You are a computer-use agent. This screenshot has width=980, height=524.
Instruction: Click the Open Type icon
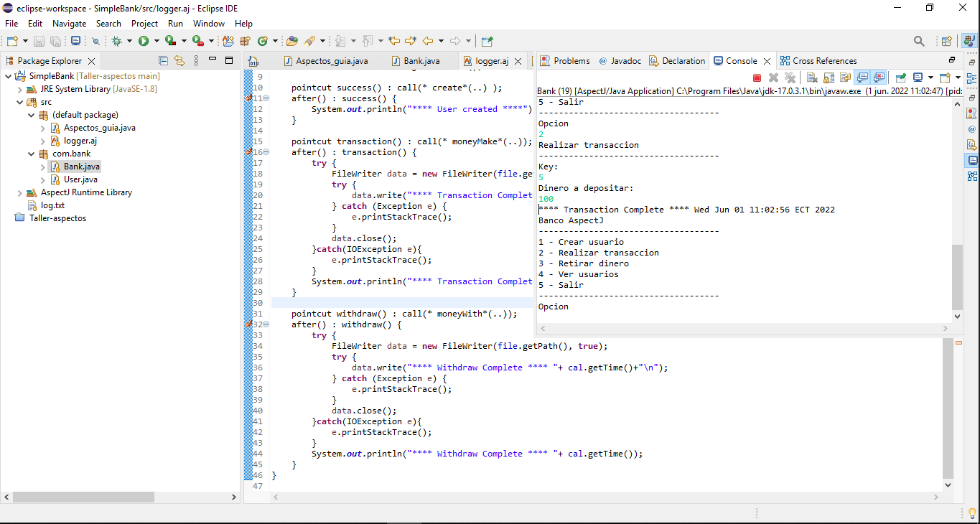pyautogui.click(x=291, y=41)
